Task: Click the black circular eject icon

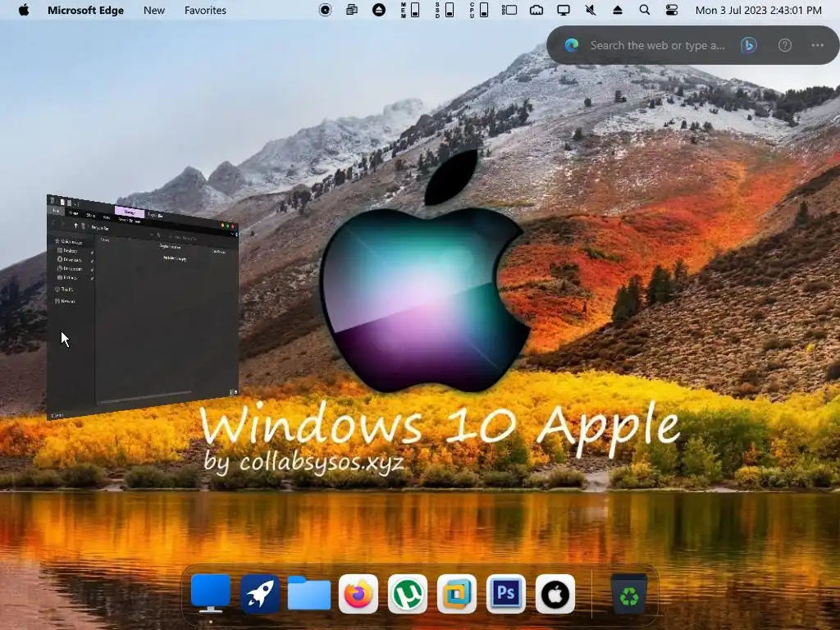Action: pos(379,10)
